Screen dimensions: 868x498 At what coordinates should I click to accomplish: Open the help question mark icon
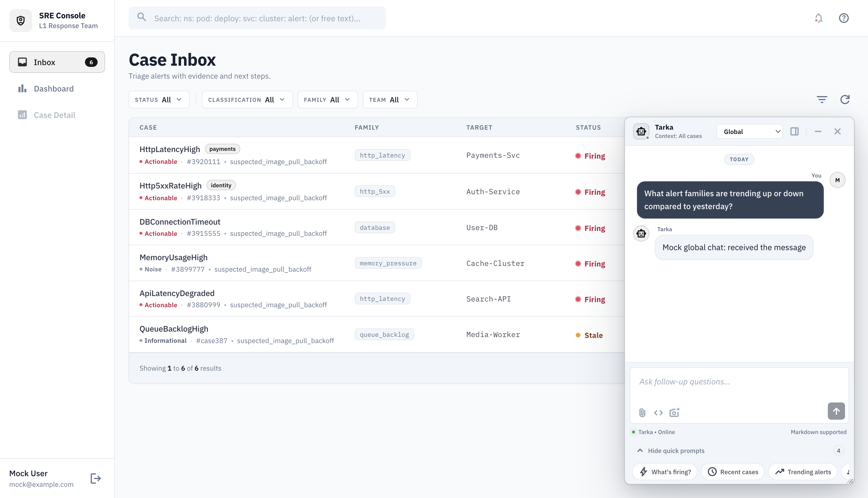tap(843, 18)
